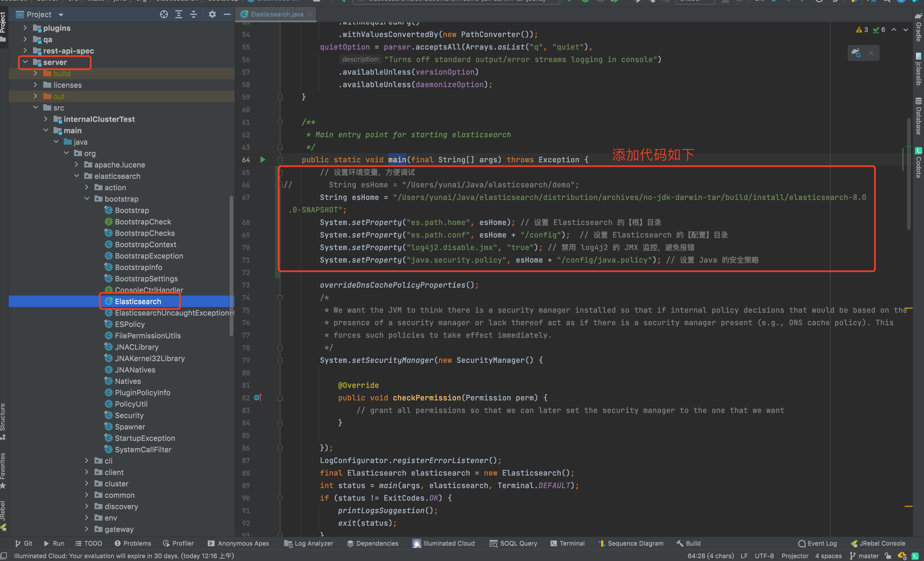Image resolution: width=924 pixels, height=561 pixels.
Task: Close the Elasticsearch.java editor tab
Action: [x=310, y=14]
